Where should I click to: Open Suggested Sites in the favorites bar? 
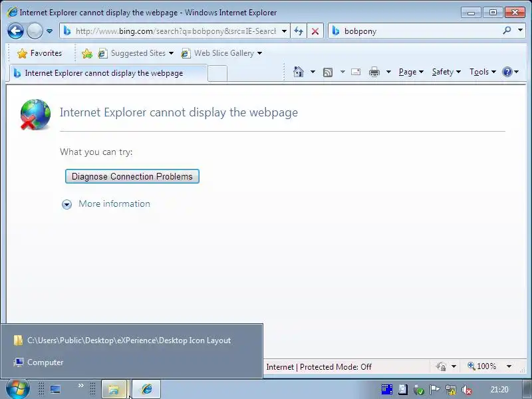click(x=136, y=53)
